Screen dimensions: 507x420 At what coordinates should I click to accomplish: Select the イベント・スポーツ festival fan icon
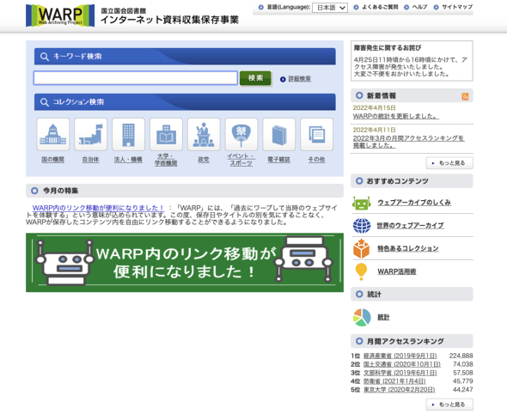click(241, 134)
